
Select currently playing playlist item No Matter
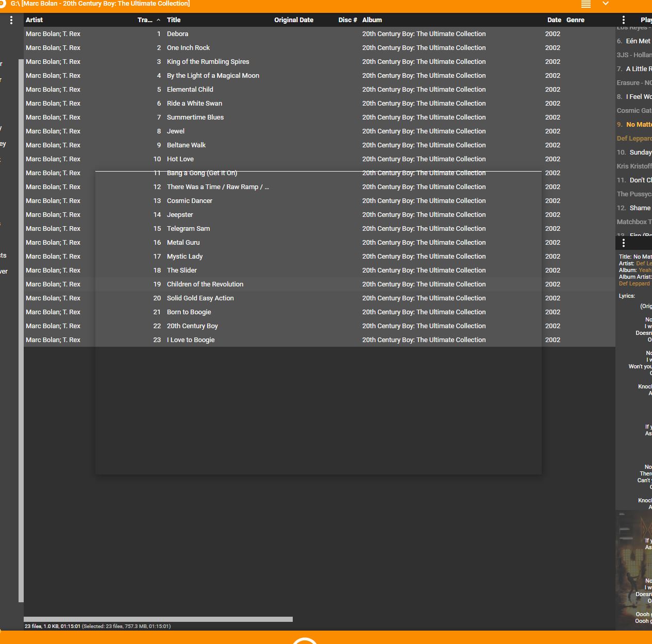(639, 125)
